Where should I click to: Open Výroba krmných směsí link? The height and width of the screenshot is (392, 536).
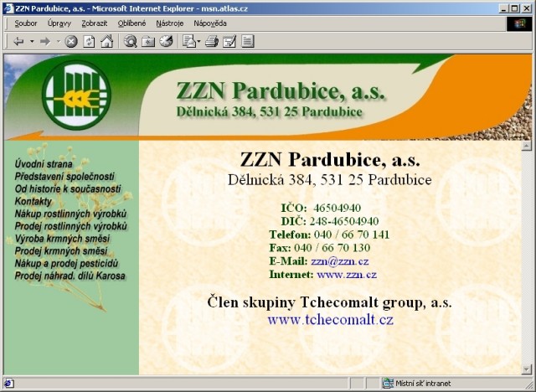click(x=62, y=238)
